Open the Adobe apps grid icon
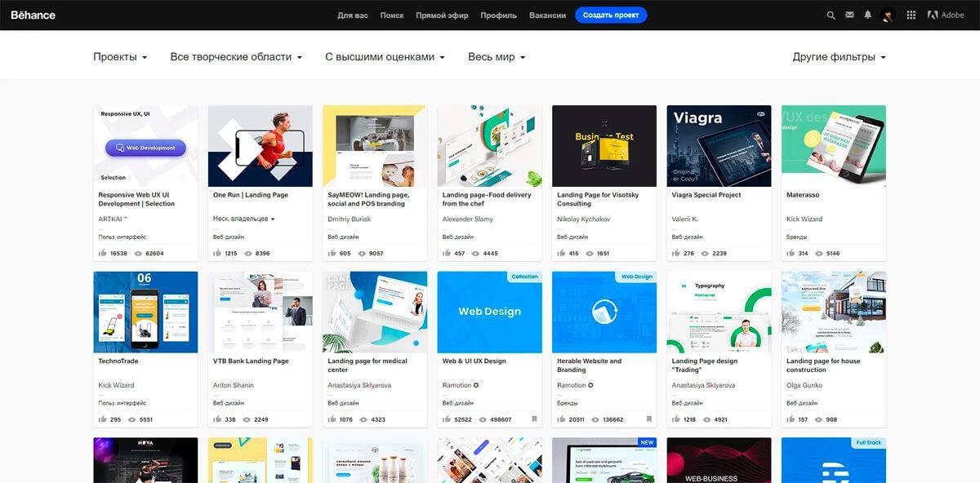 tap(911, 15)
